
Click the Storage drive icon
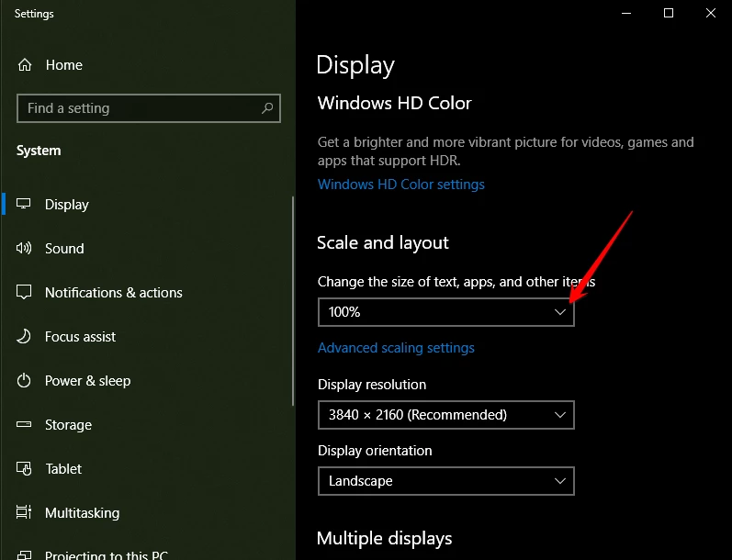pyautogui.click(x=24, y=424)
